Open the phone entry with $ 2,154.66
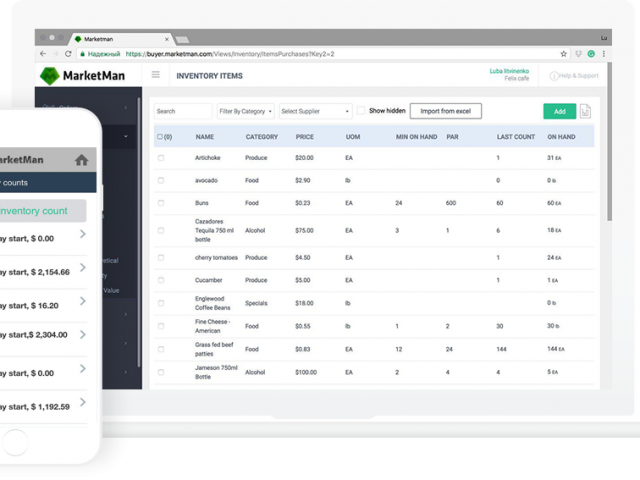Screen dimensions: 640x480 (x=43, y=272)
